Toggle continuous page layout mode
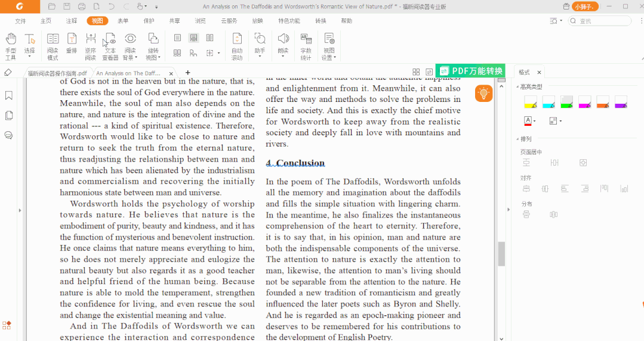Viewport: 644px width, 341px height. [x=193, y=38]
